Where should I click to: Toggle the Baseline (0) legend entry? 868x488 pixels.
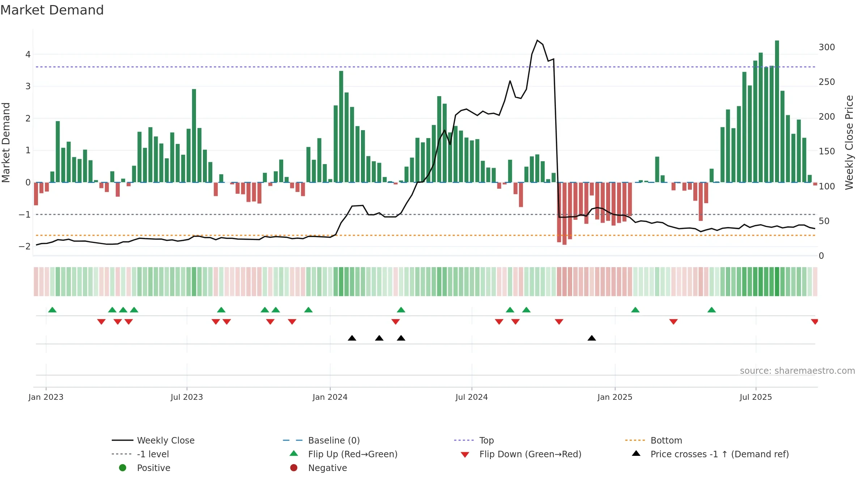pos(322,440)
